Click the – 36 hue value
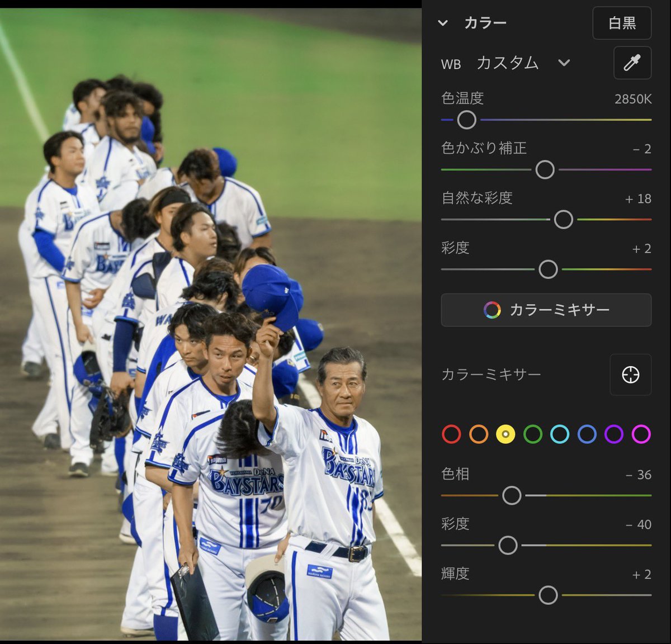The height and width of the screenshot is (644, 671). pos(639,475)
